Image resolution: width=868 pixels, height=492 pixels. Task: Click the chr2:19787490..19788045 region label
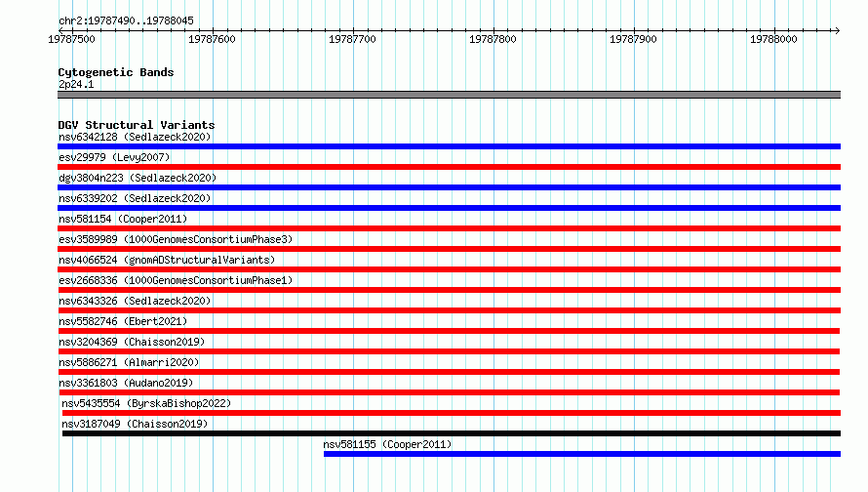[x=126, y=20]
